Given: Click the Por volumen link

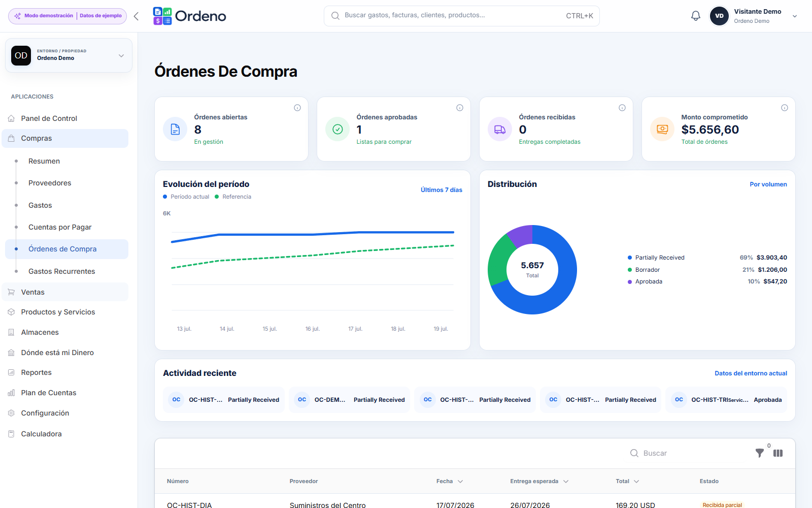Looking at the screenshot, I should coord(768,184).
